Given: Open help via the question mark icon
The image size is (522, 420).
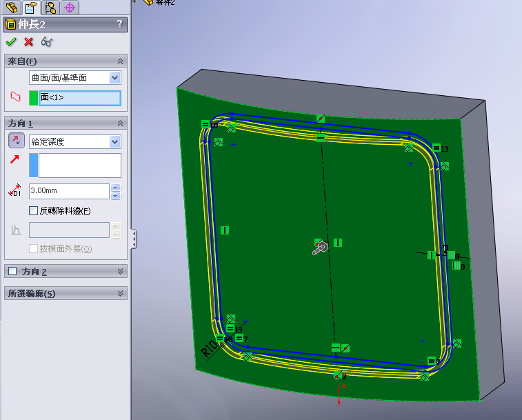Looking at the screenshot, I should 119,24.
